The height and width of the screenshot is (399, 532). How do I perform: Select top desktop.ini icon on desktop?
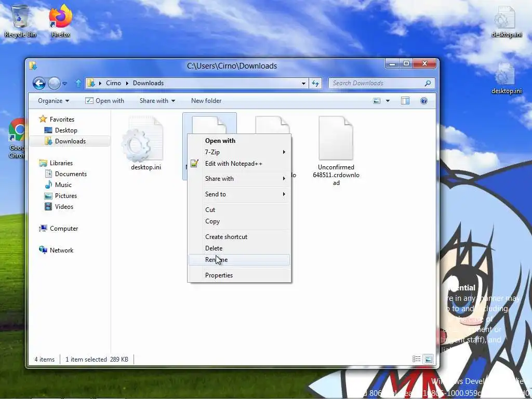pyautogui.click(x=506, y=21)
